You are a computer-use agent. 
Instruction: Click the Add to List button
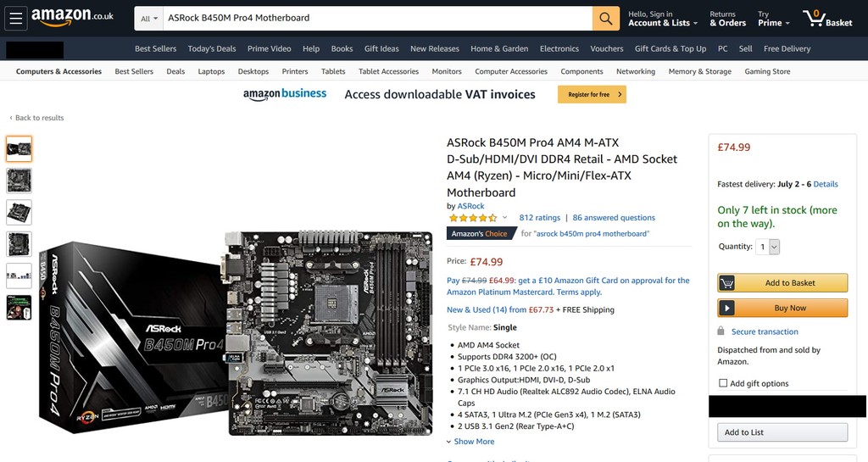[x=782, y=432]
